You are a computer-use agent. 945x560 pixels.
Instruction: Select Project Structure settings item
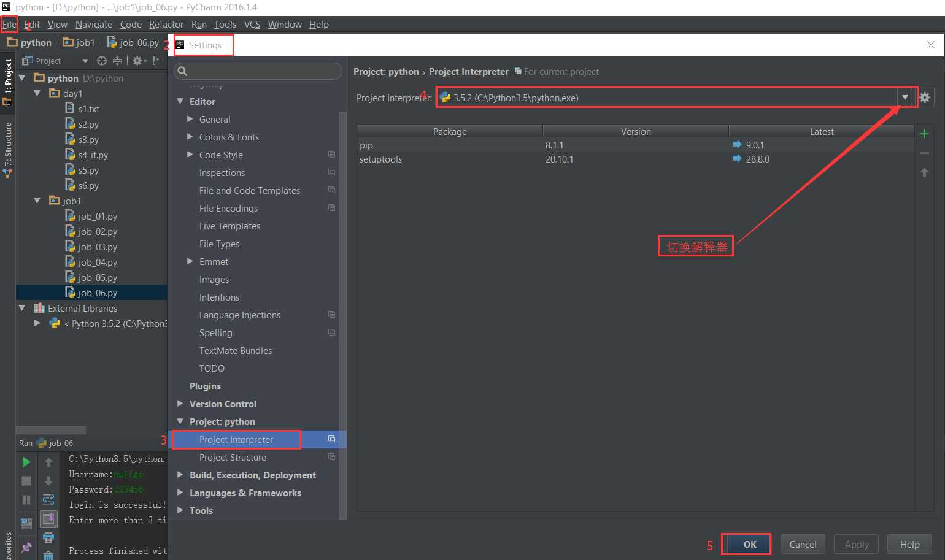[233, 457]
